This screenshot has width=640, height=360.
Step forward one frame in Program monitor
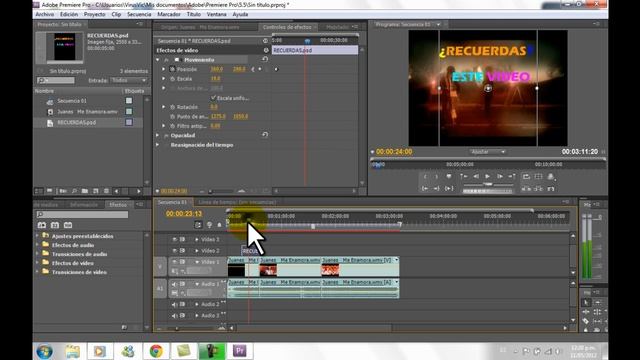click(x=500, y=176)
